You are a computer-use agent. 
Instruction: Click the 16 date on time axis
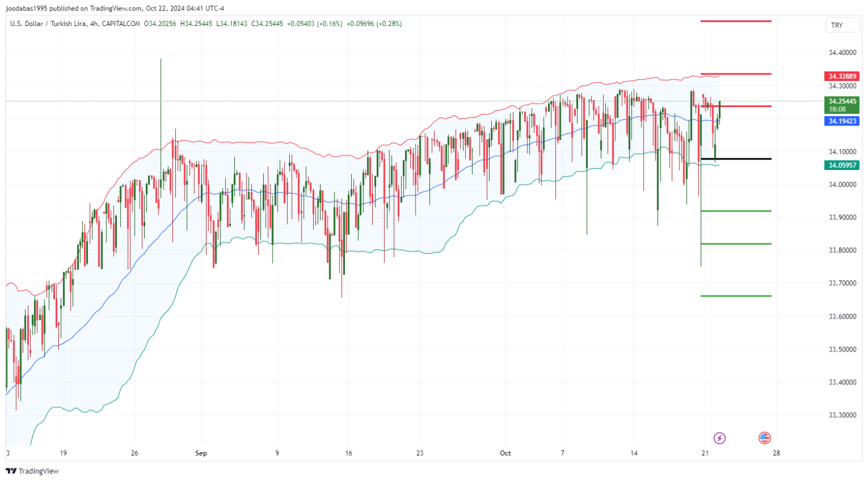pyautogui.click(x=348, y=453)
